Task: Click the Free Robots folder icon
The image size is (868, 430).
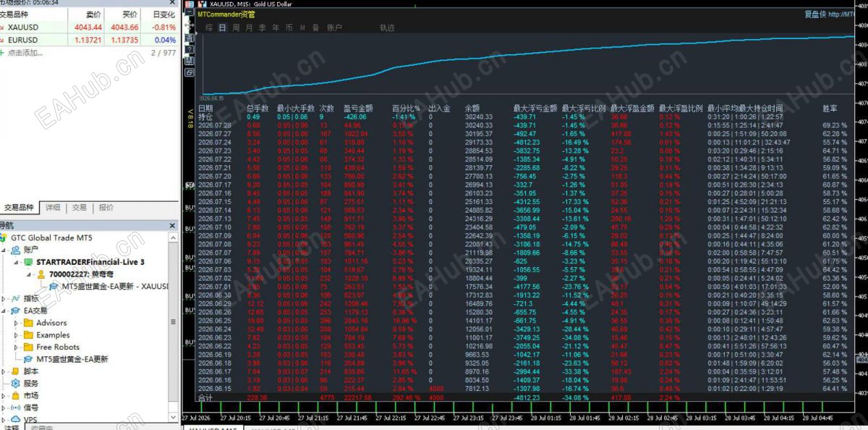Action: click(x=28, y=347)
